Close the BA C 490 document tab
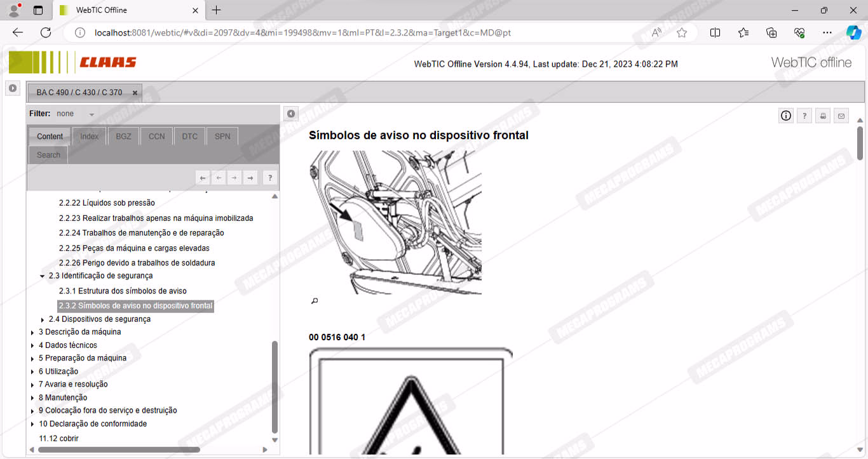The height and width of the screenshot is (459, 868). (x=135, y=93)
